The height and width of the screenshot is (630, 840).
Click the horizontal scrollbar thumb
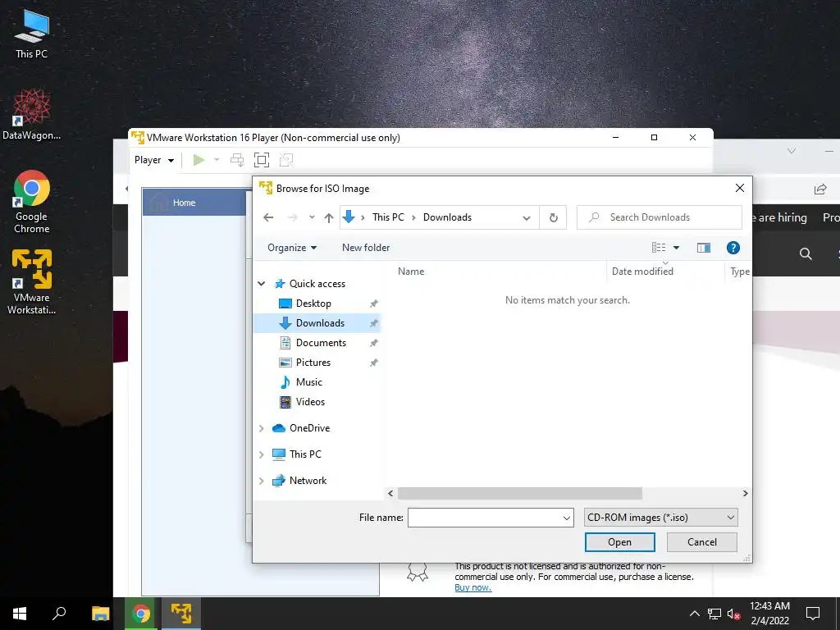point(519,493)
